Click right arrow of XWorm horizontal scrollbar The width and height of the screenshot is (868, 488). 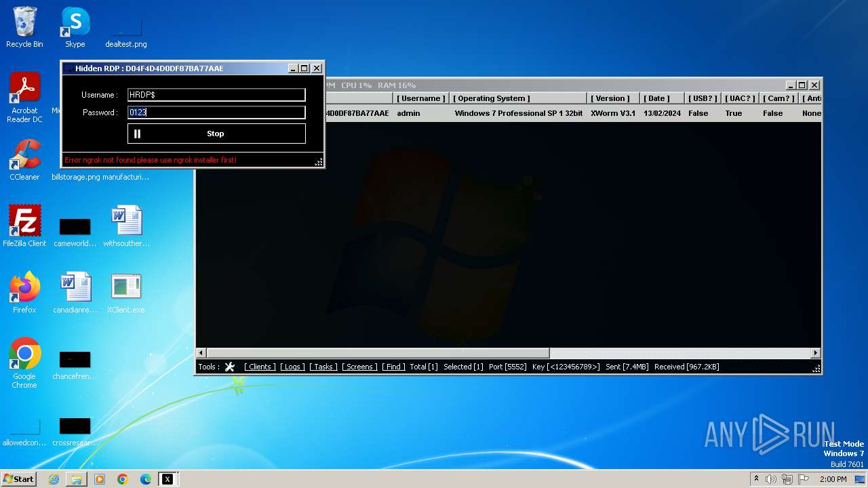pos(816,353)
